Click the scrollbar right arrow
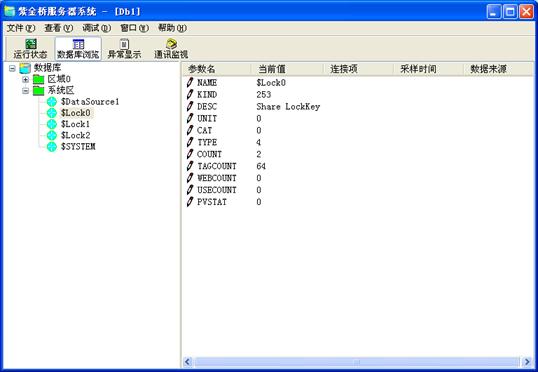Image resolution: width=538 pixels, height=372 pixels. tap(527, 362)
